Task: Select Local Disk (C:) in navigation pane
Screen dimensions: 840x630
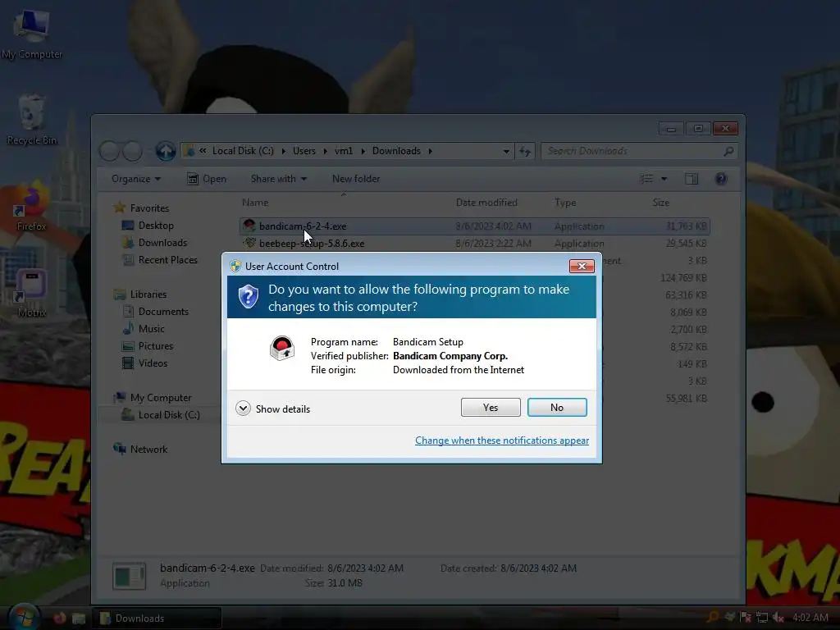Action: coord(169,414)
